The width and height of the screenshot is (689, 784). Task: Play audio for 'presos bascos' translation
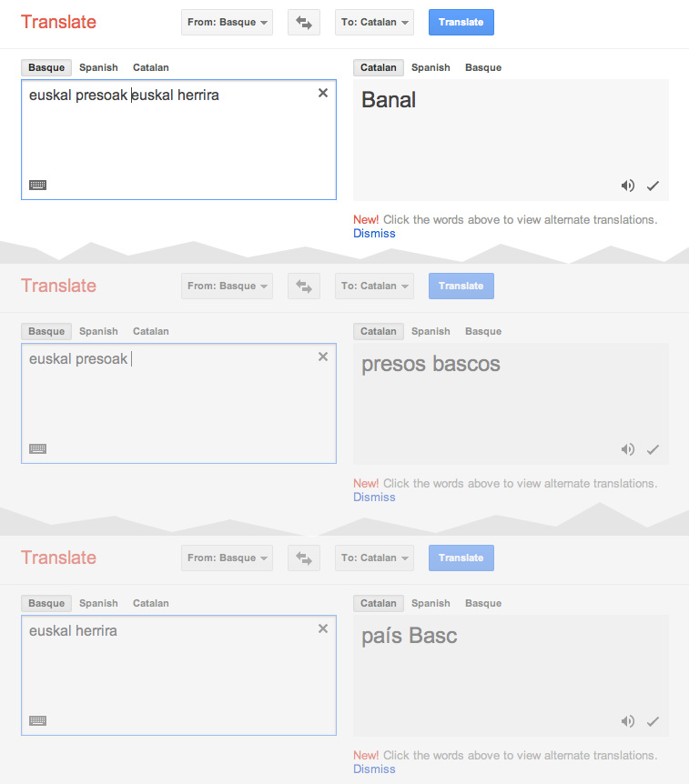pos(627,449)
